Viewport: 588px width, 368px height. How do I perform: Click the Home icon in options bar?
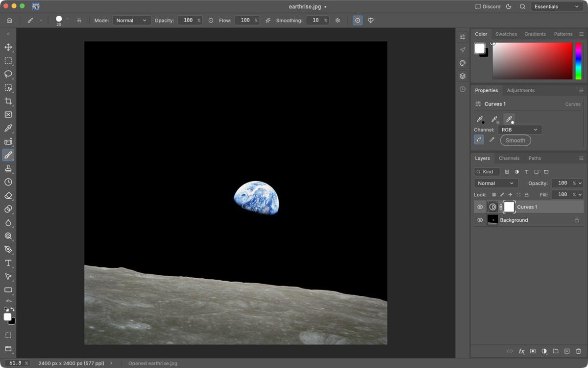(x=9, y=21)
